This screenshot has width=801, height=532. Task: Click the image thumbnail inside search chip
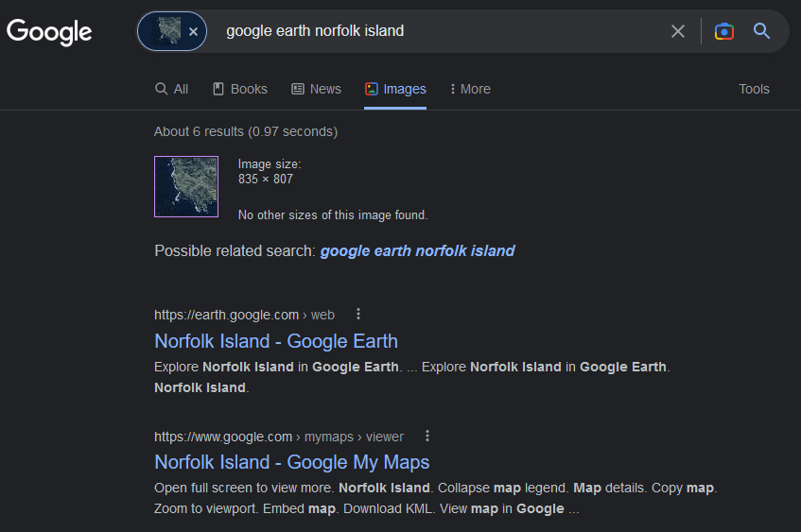click(x=169, y=30)
